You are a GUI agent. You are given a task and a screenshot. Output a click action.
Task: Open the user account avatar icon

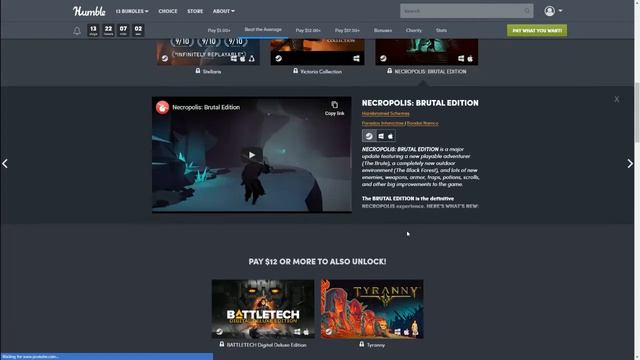[x=549, y=11]
